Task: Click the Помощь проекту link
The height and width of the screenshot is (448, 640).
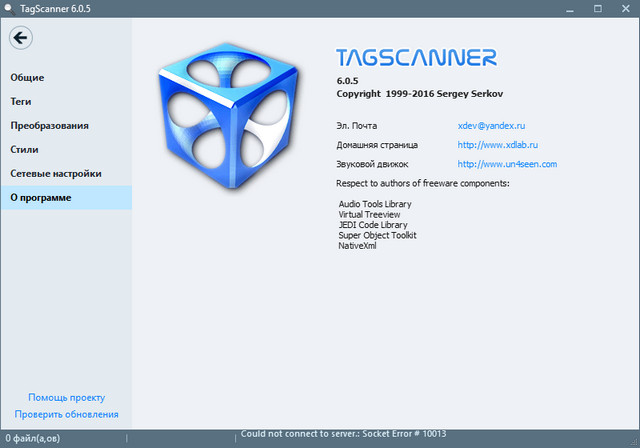Action: 66,397
